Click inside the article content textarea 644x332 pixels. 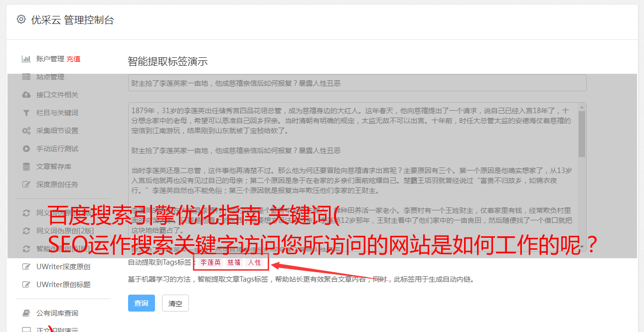pyautogui.click(x=353, y=177)
